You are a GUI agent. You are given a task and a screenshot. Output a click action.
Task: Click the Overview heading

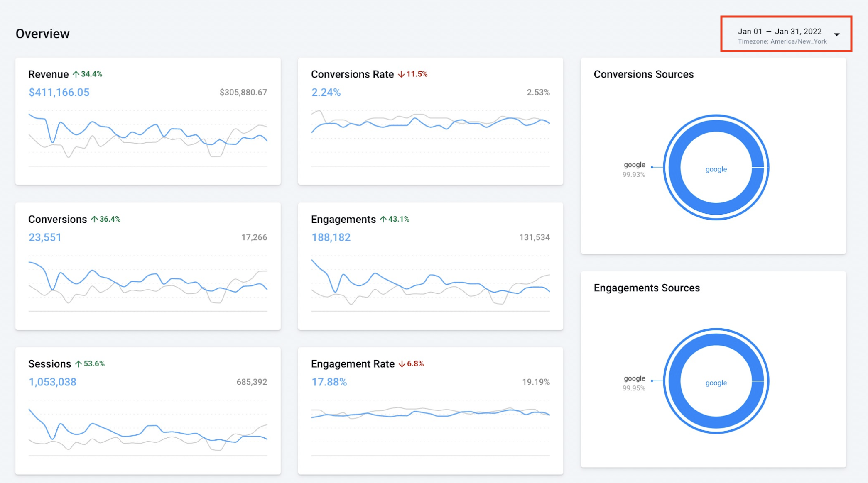click(x=42, y=34)
